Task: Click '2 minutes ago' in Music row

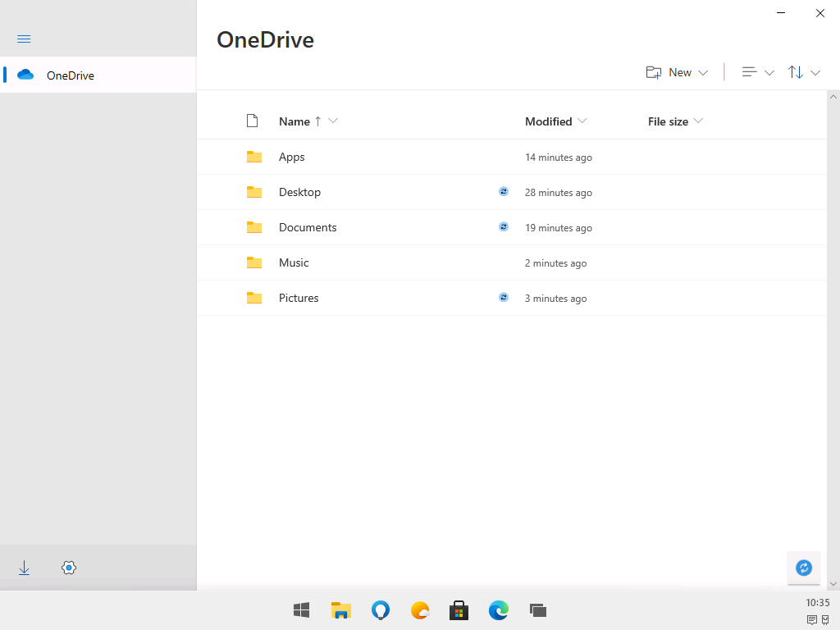Action: pos(555,263)
